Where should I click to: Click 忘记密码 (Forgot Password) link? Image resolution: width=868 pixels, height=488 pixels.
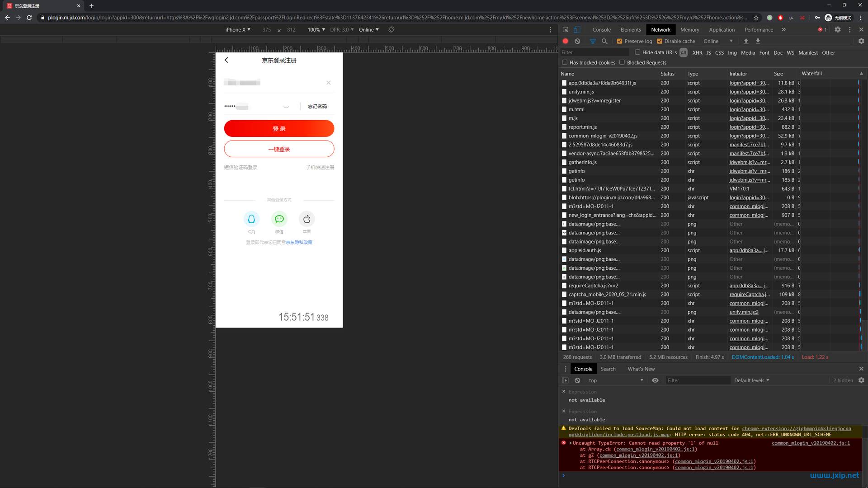[x=318, y=106]
